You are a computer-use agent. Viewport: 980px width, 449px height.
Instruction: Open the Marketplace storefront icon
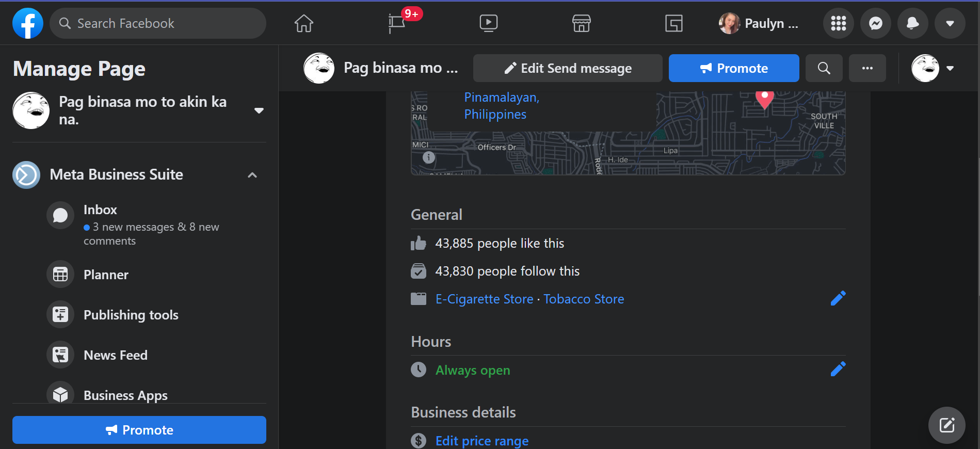point(581,23)
